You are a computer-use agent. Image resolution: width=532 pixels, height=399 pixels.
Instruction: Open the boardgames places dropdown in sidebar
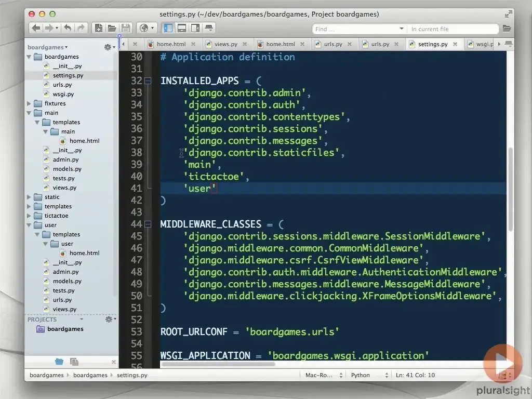click(x=47, y=47)
